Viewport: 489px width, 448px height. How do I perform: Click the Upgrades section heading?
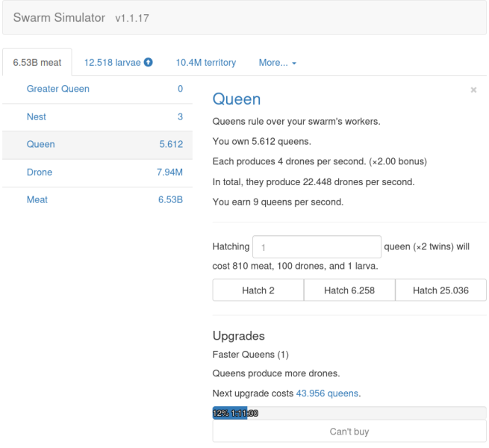point(239,336)
